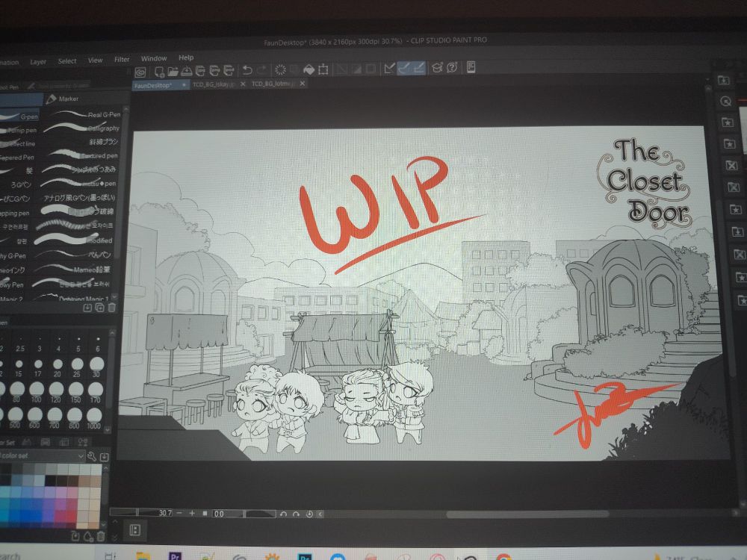Select the G-pen sub tool
Viewport: 747px width, 560px height.
pyautogui.click(x=19, y=116)
